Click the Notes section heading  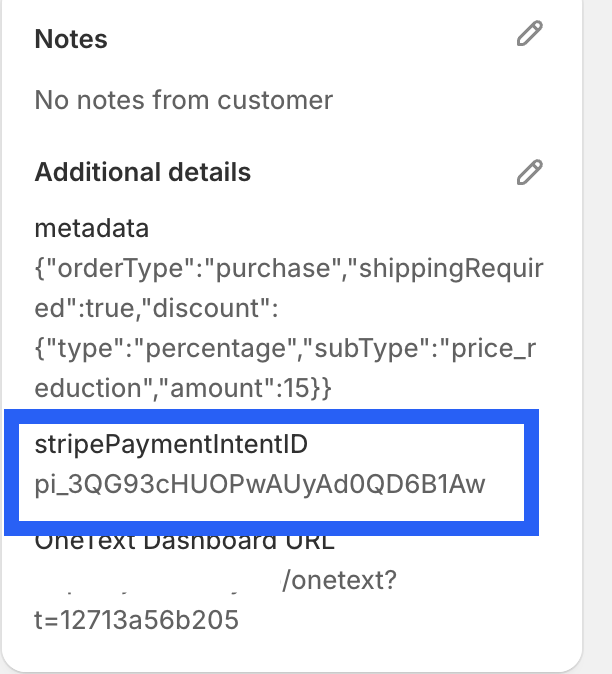[x=71, y=39]
